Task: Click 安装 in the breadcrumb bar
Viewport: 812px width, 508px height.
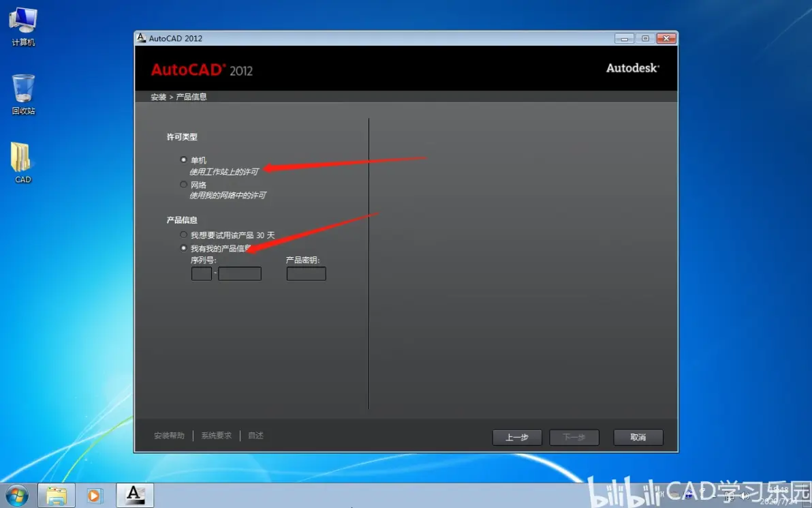Action: (159, 97)
